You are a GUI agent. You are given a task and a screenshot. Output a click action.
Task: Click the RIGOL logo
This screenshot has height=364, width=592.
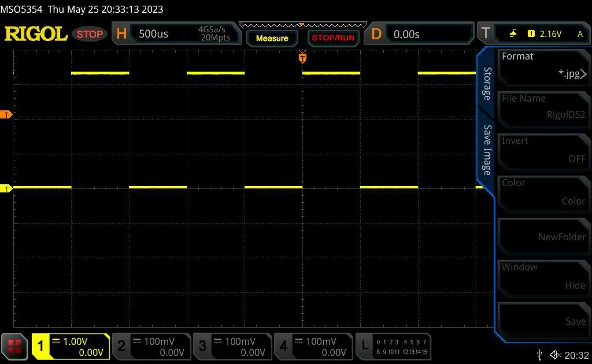pos(36,34)
